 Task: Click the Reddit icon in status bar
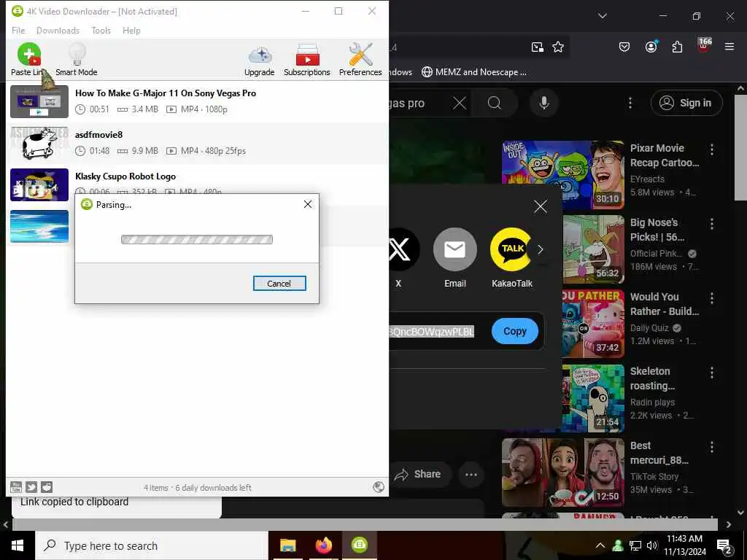[x=47, y=487]
